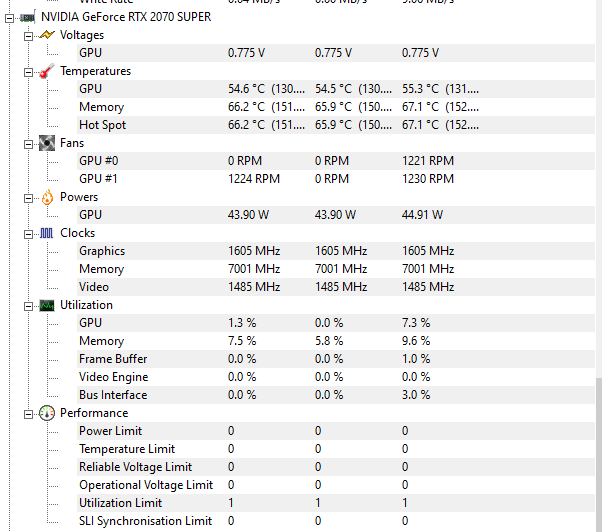
Task: Click the Voltages lightning bolt icon
Action: pyautogui.click(x=47, y=35)
